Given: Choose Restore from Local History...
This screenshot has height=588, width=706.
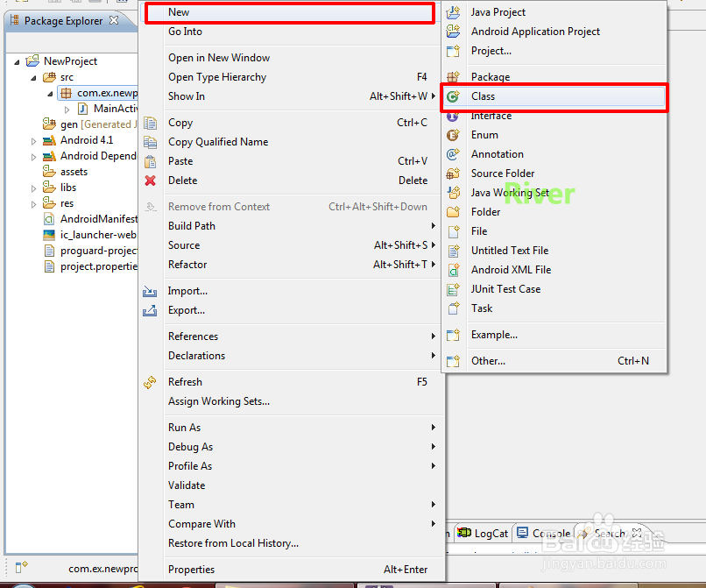Looking at the screenshot, I should (293, 543).
